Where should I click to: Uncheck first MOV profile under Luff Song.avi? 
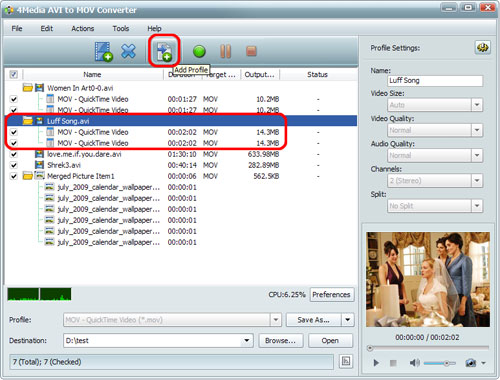14,132
